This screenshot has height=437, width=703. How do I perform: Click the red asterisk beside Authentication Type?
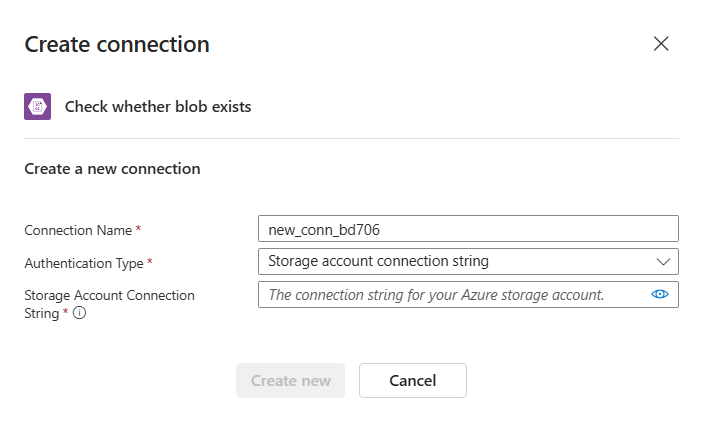150,261
